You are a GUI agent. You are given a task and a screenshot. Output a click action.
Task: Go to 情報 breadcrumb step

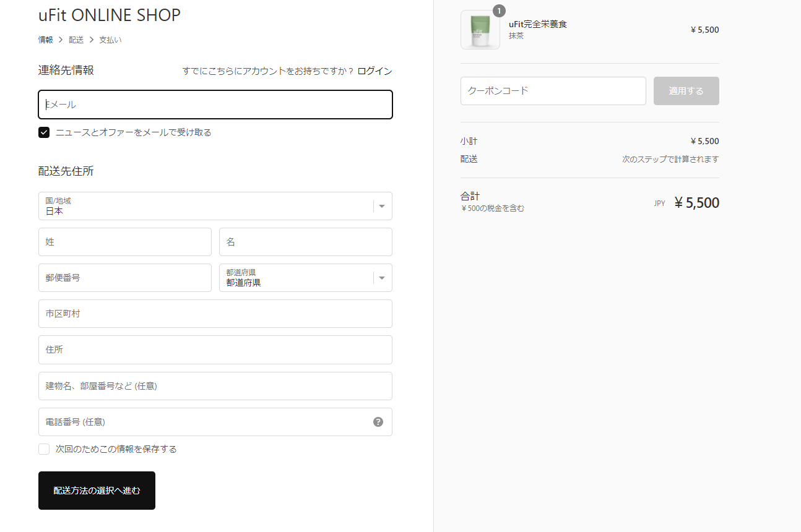click(46, 40)
